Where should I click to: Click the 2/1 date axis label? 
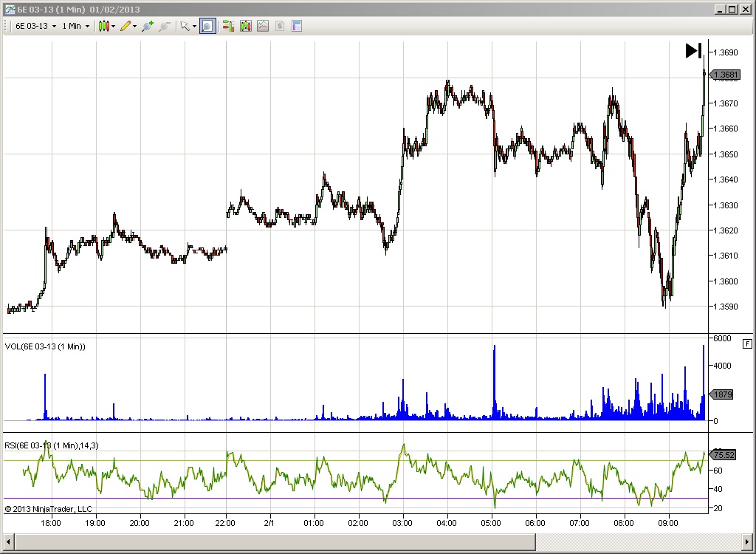(269, 523)
